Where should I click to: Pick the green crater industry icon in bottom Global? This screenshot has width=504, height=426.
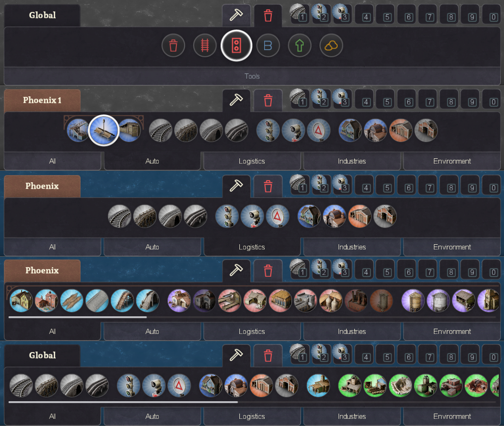point(400,386)
